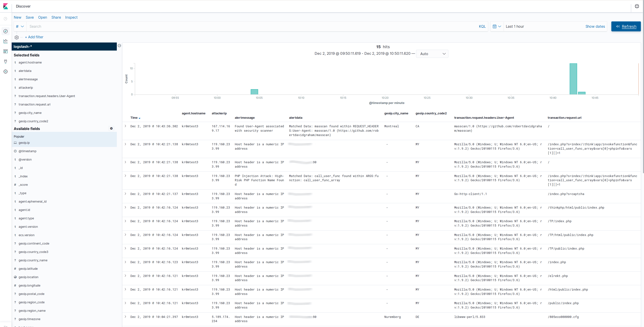Open Dev Tools wrench icon in sidebar
This screenshot has height=327, width=644.
[6, 61]
